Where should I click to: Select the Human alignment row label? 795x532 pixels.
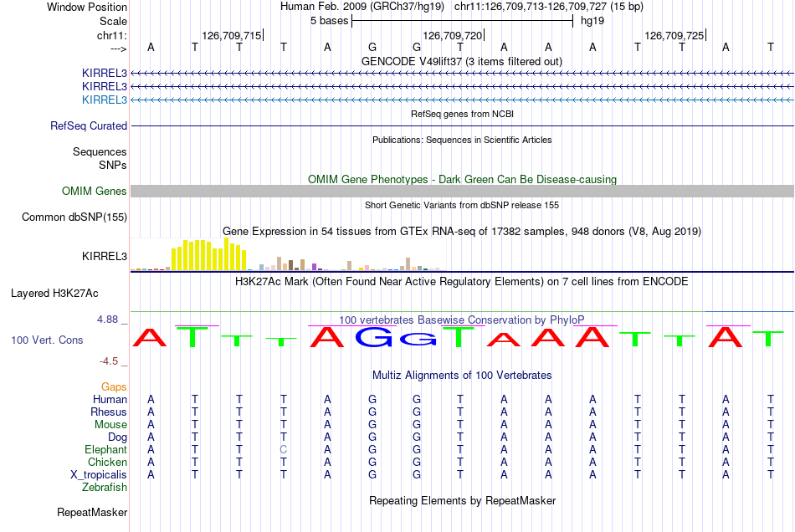coord(110,399)
